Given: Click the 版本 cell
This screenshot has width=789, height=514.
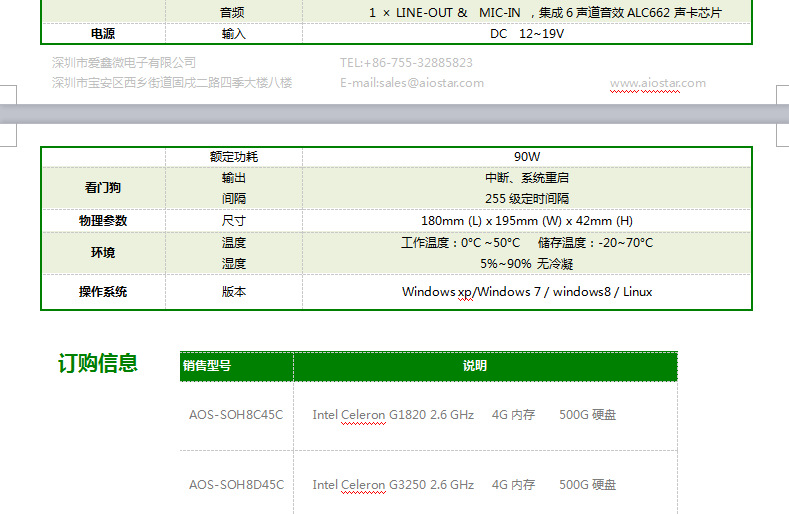Looking at the screenshot, I should (233, 291).
